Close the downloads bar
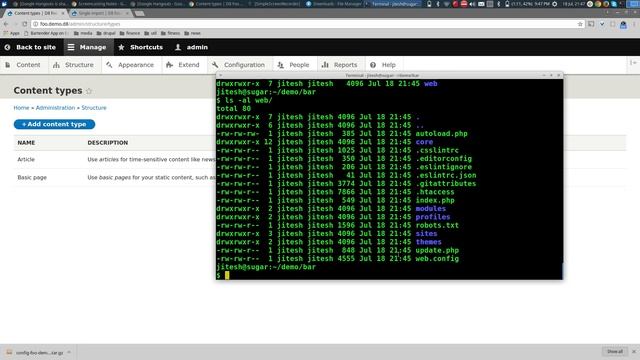Image resolution: width=640 pixels, height=360 pixels. click(x=634, y=352)
